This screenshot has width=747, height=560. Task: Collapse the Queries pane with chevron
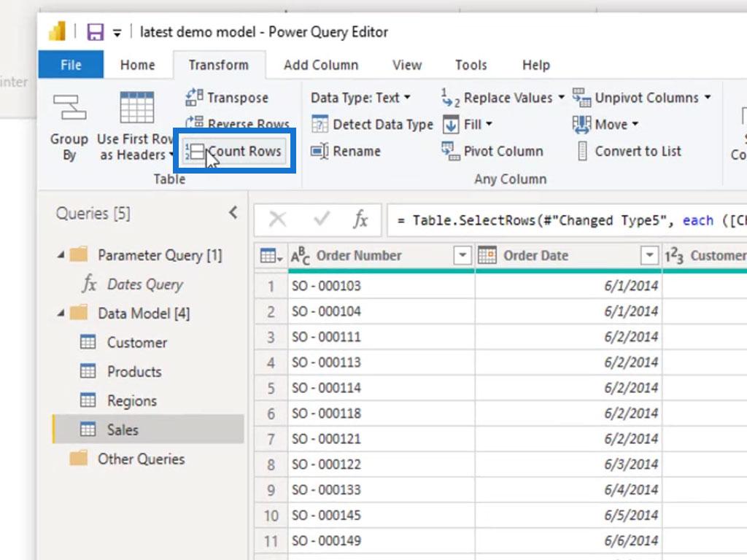click(233, 213)
